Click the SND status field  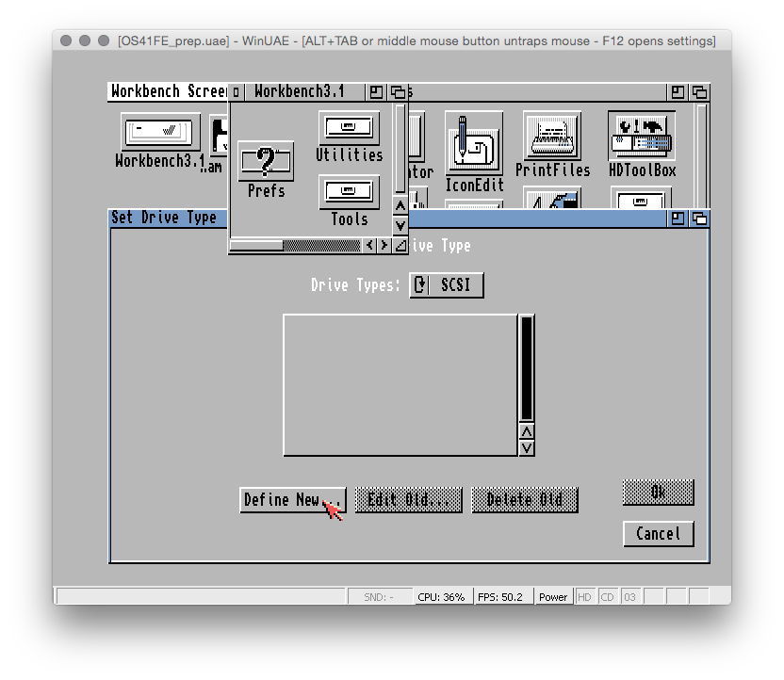point(379,597)
